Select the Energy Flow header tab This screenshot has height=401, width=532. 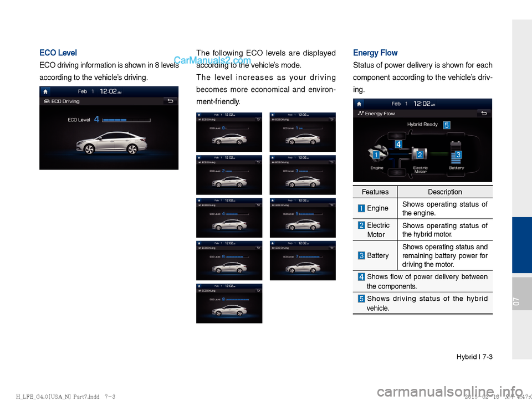click(x=379, y=113)
